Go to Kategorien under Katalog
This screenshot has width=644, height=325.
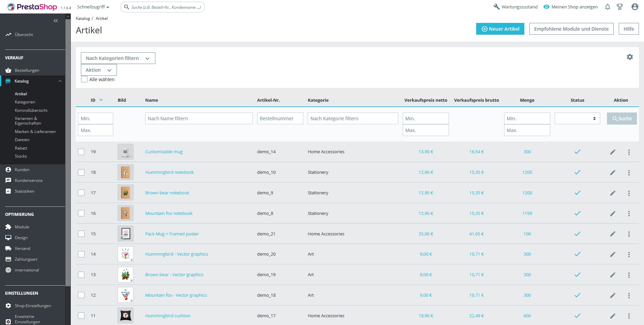tap(25, 102)
